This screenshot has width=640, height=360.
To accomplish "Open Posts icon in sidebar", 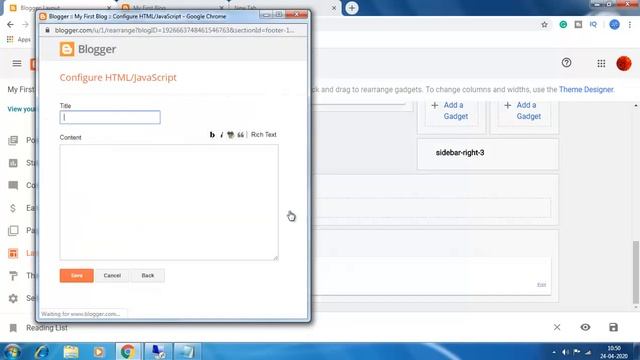I will (13, 140).
